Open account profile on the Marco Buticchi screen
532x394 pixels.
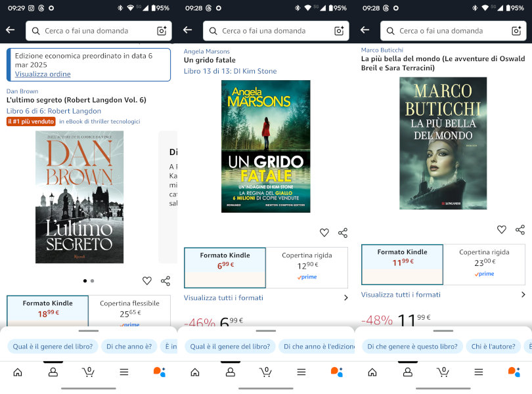(x=407, y=372)
